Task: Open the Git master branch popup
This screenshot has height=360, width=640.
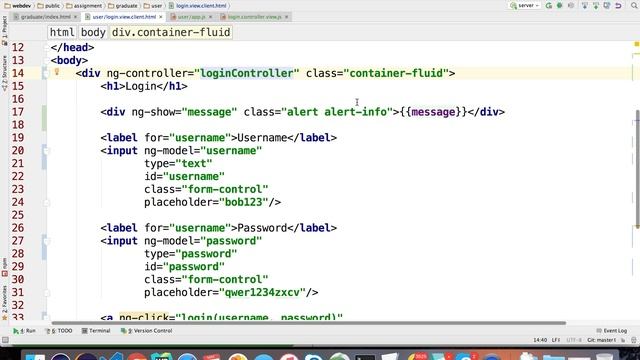Action: click(602, 340)
